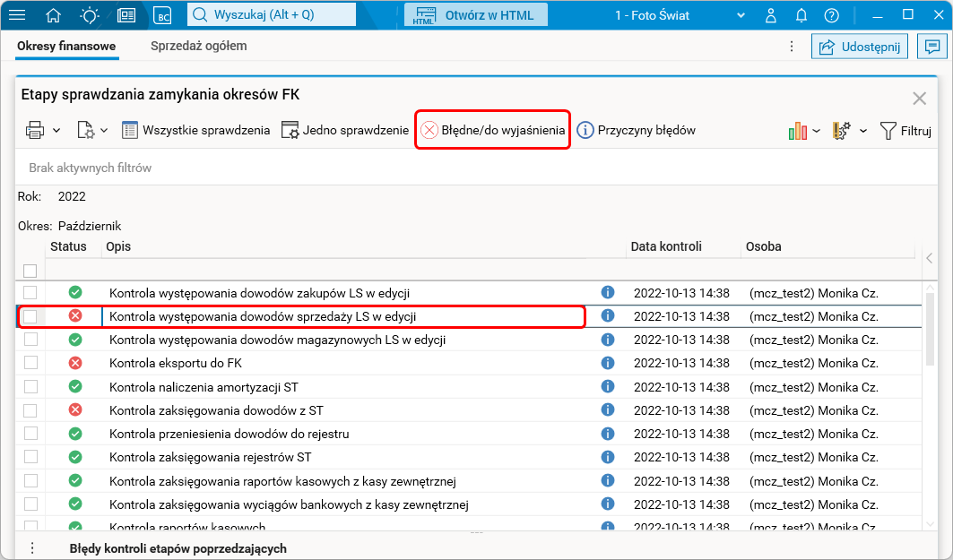Click the Udostępnij button
The image size is (953, 560).
click(860, 47)
